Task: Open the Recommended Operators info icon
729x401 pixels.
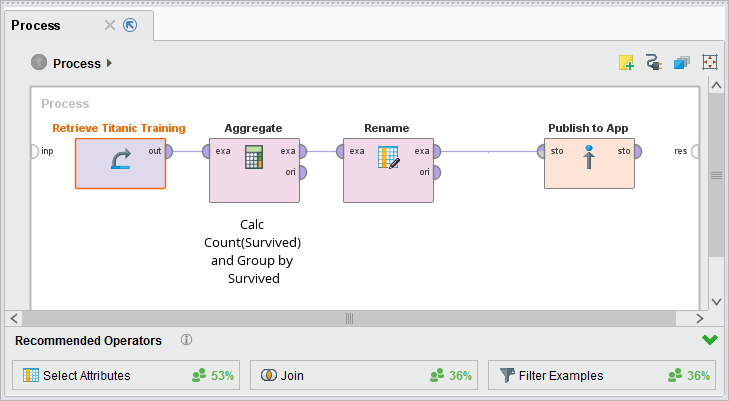Action: click(x=186, y=340)
